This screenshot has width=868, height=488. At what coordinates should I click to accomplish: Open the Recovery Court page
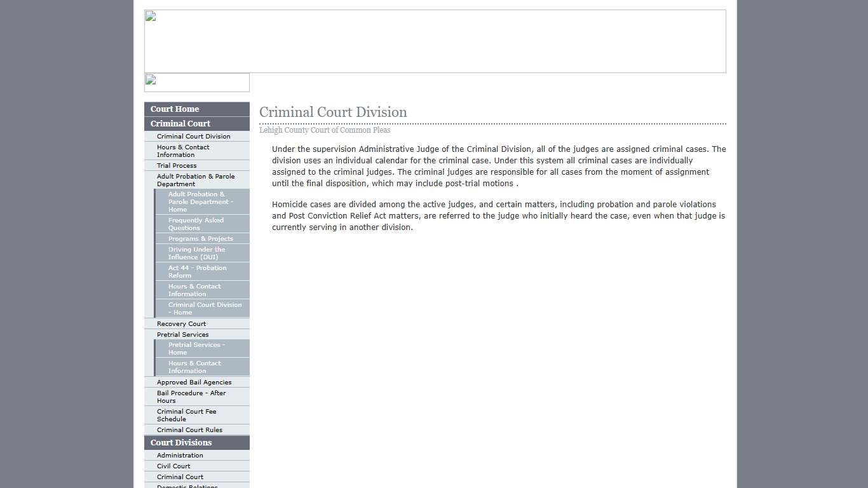coord(180,323)
